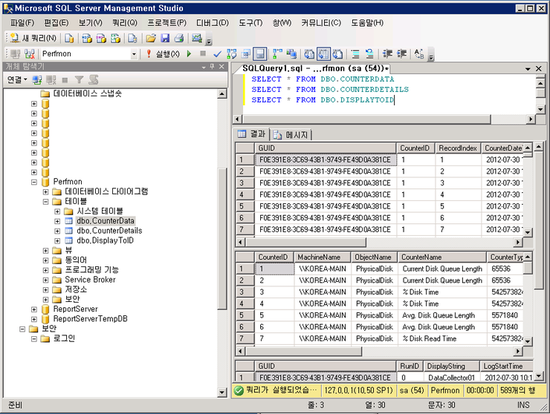
Task: Decrease indent of the selected lines
Action: click(x=387, y=54)
